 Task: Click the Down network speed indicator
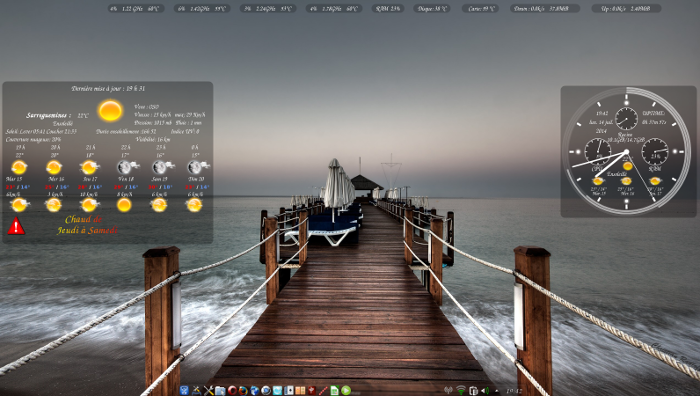[545, 8]
